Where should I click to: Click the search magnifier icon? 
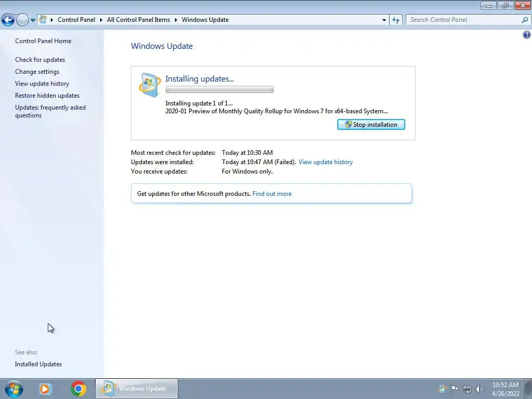pyautogui.click(x=525, y=20)
